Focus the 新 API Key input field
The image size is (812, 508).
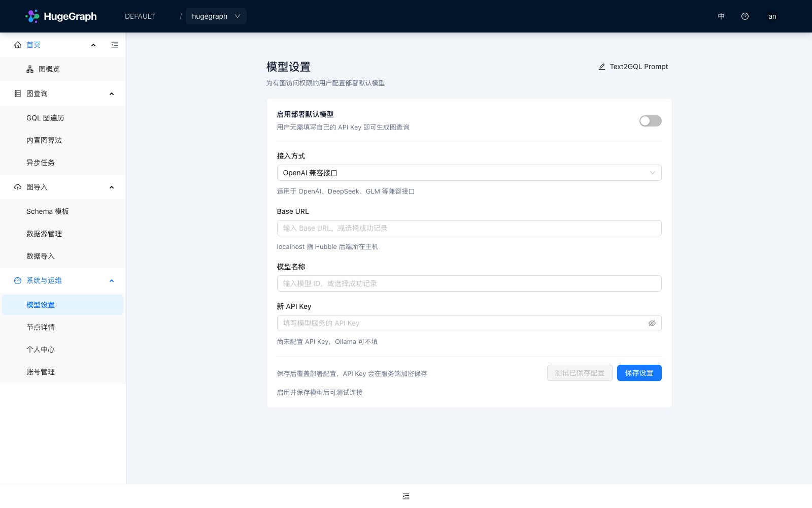tap(469, 323)
